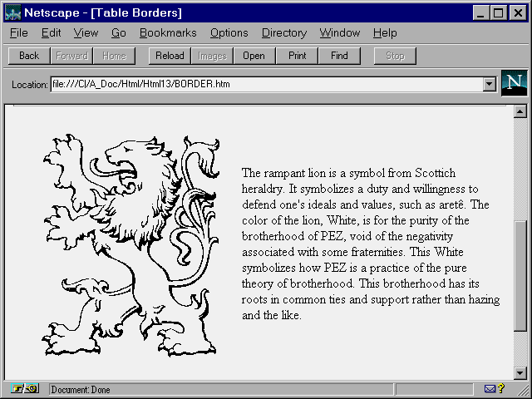Open the Directory menu
Viewport: 532px width, 399px height.
[x=283, y=33]
